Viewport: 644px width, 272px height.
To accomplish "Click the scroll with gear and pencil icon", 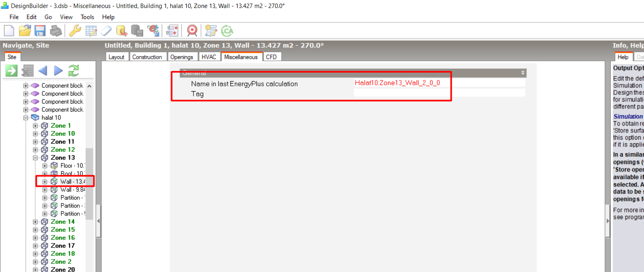I will (x=211, y=31).
